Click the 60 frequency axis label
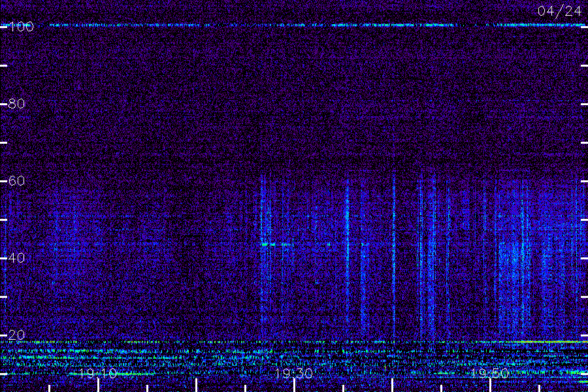The image size is (588, 392). [16, 181]
